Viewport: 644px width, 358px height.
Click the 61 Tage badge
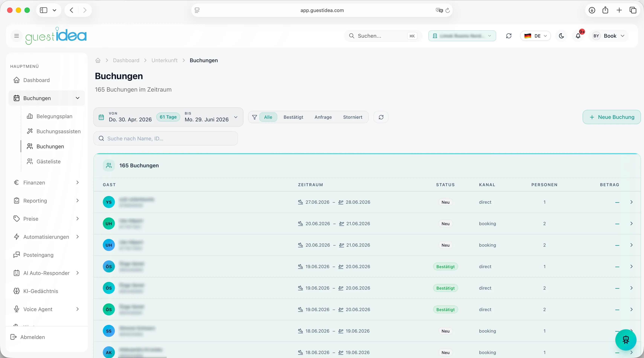click(168, 117)
